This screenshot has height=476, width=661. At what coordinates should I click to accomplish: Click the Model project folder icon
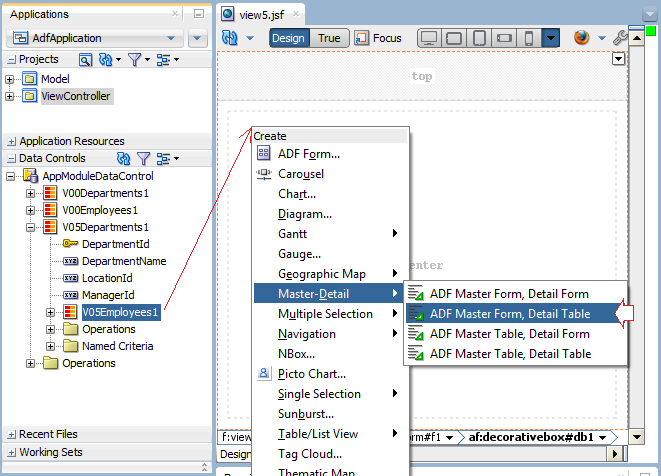(30, 79)
